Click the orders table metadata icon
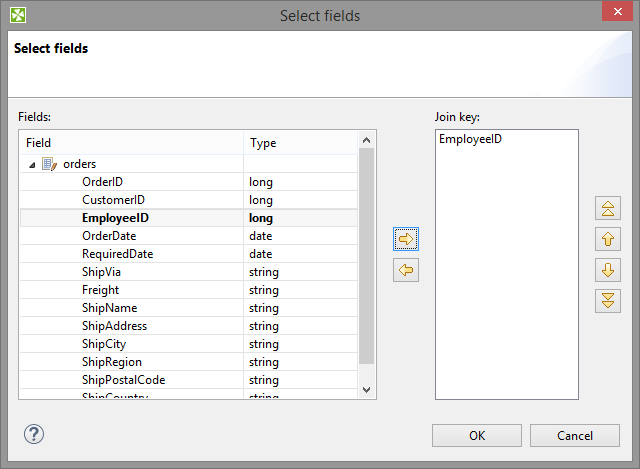 tap(49, 164)
